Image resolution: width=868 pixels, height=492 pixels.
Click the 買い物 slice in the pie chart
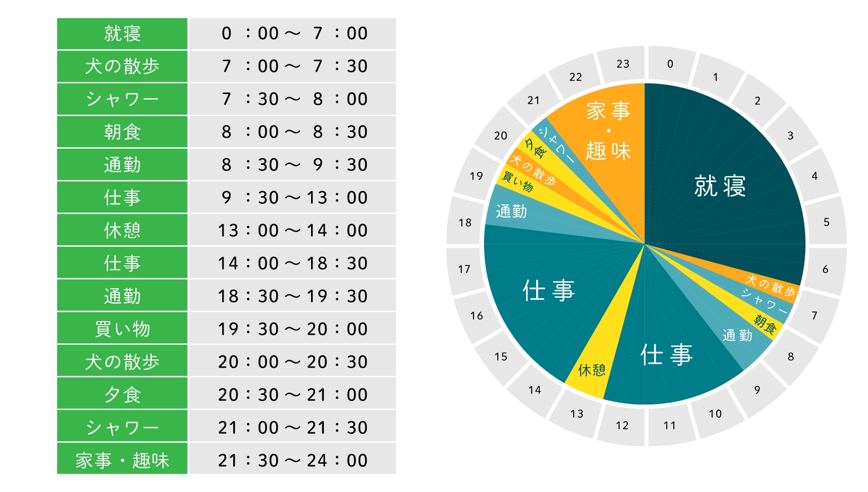tap(517, 181)
